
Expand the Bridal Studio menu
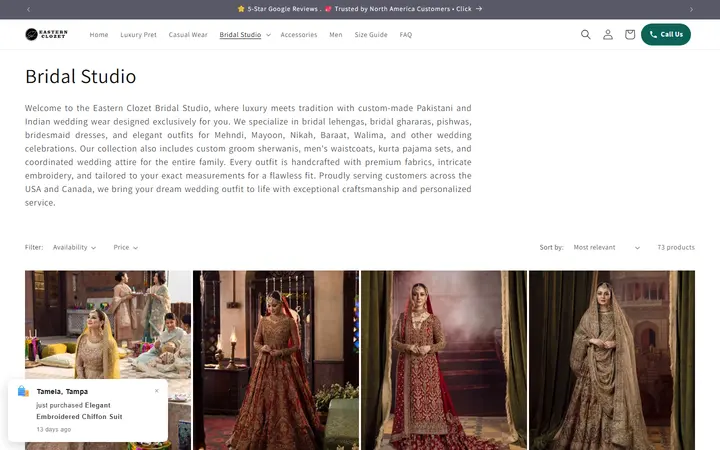click(245, 35)
